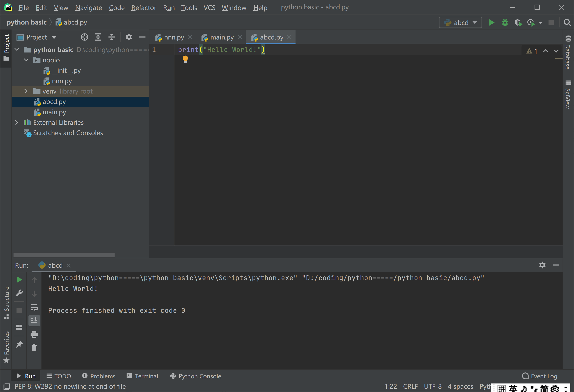
Task: Click python basic breadcrumb in navigation bar
Action: point(27,22)
